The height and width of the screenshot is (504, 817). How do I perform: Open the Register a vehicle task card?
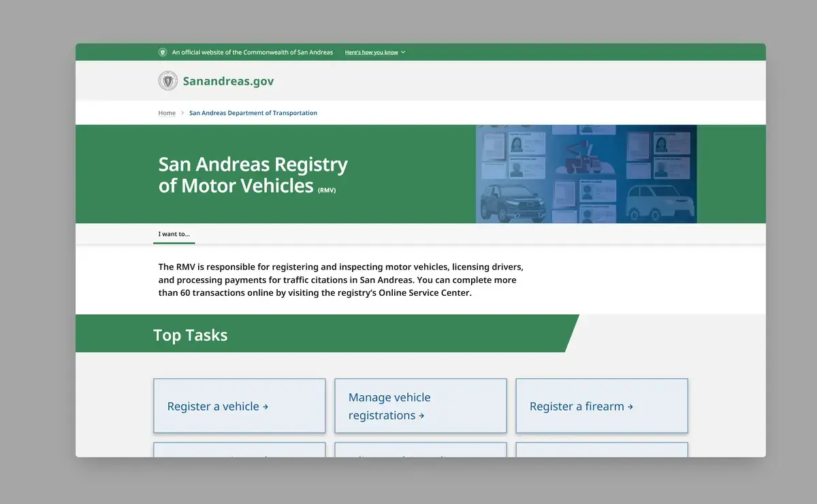point(240,406)
